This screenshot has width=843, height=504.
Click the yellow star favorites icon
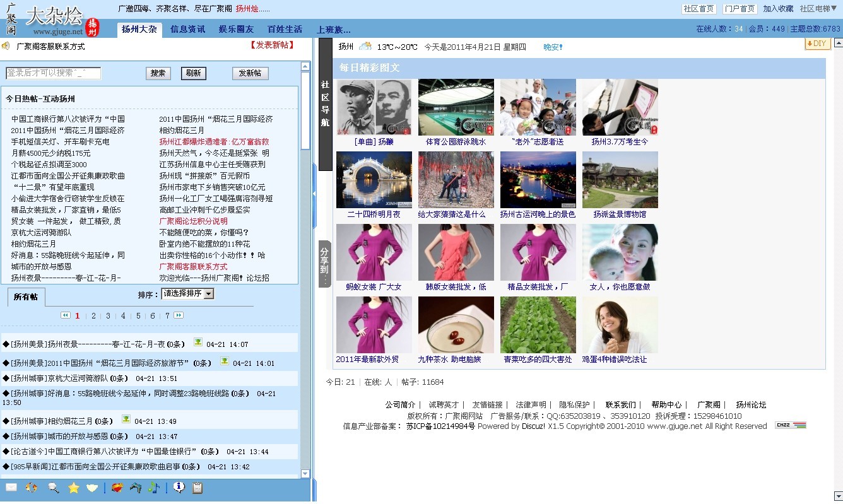(x=73, y=488)
